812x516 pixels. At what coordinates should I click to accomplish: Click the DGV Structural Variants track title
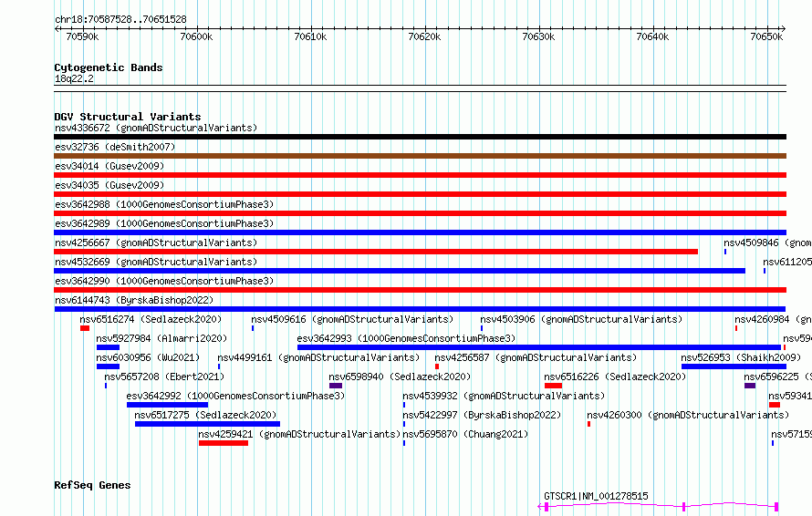click(x=128, y=117)
